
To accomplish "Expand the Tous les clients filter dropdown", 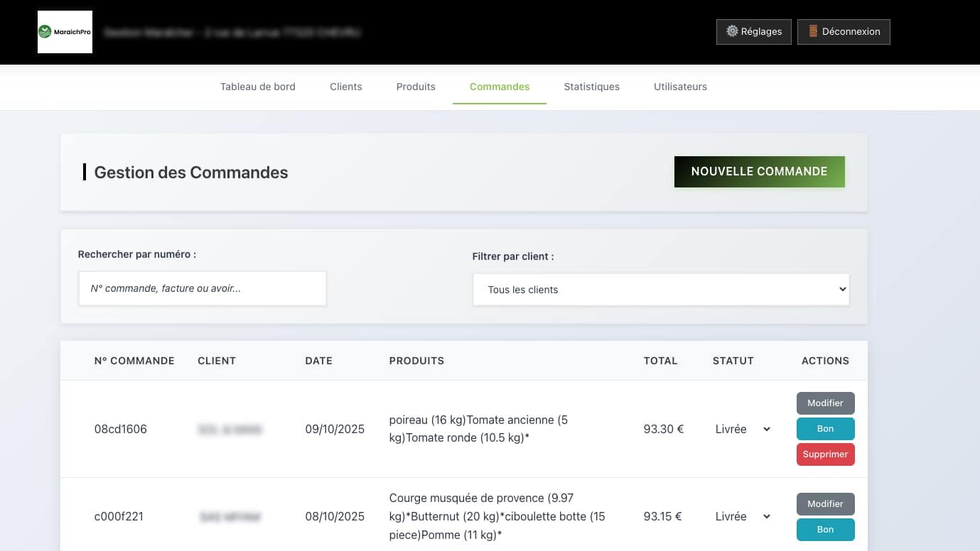I will [660, 290].
